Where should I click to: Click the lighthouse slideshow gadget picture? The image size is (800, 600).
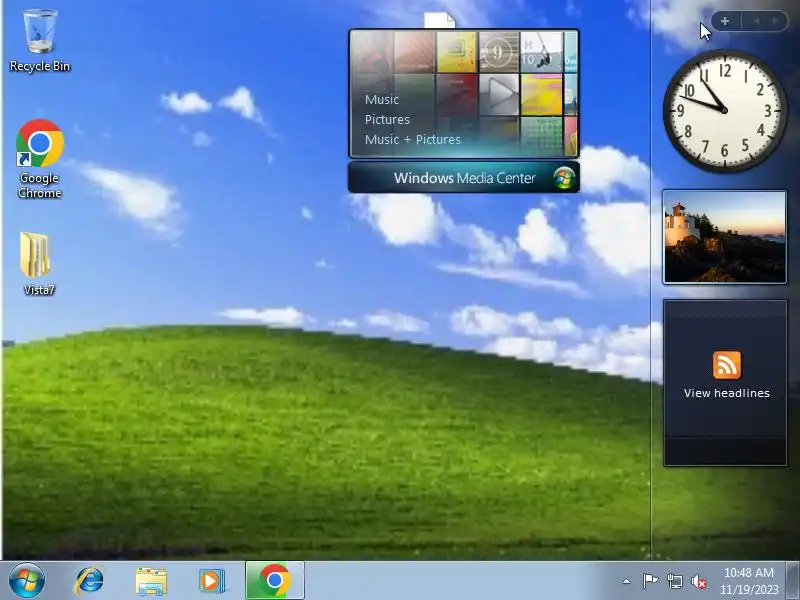tap(724, 237)
